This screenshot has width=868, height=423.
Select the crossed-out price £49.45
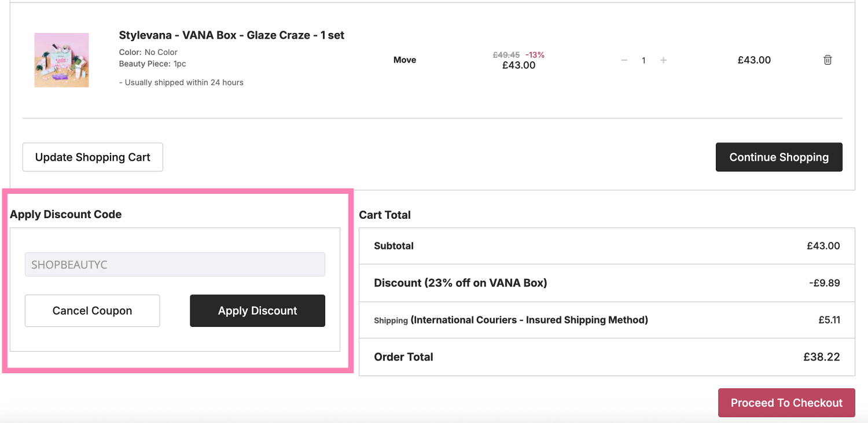[506, 55]
